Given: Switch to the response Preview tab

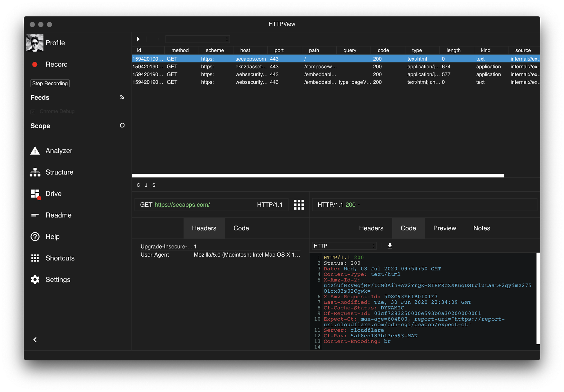Looking at the screenshot, I should coord(444,228).
